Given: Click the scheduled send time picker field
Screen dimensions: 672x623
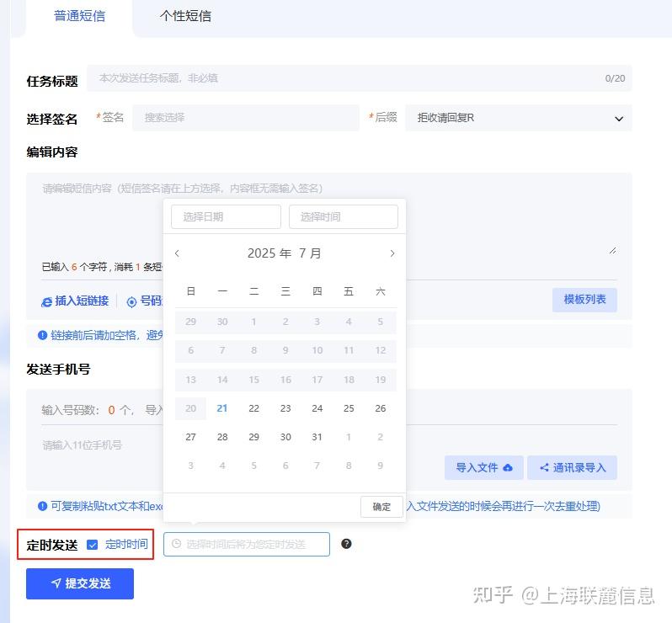Looking at the screenshot, I should (247, 544).
